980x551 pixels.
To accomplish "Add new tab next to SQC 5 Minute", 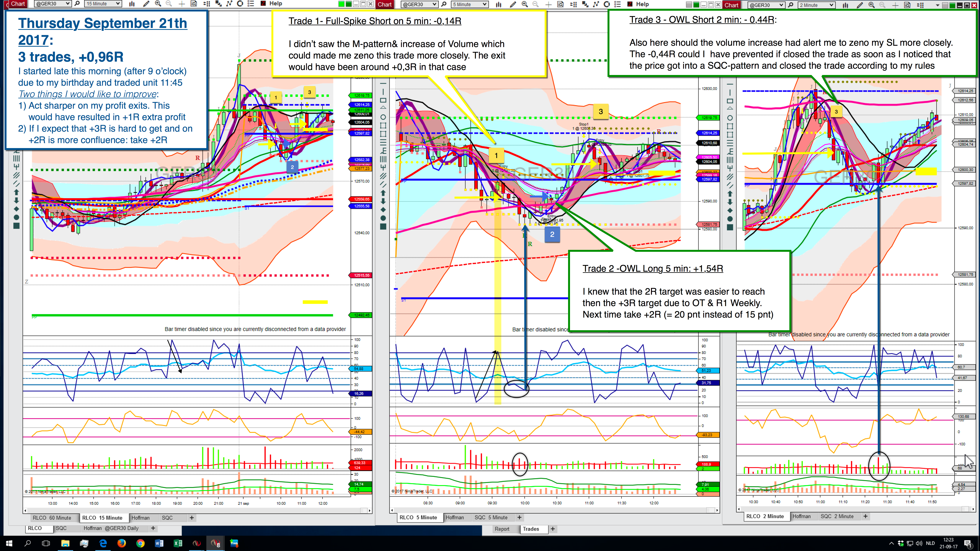I will [519, 518].
